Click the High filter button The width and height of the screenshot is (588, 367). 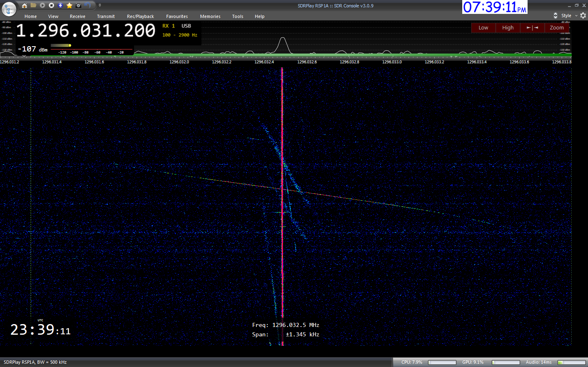pos(508,28)
